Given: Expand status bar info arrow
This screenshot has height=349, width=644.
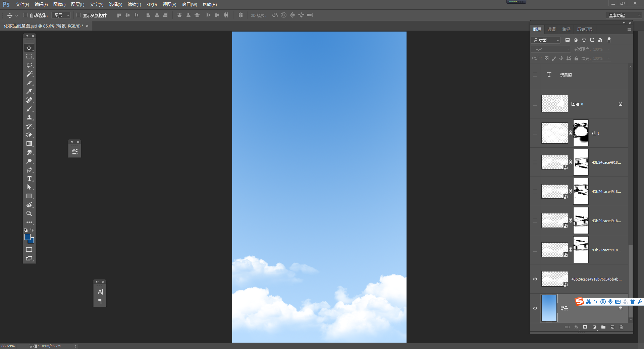Looking at the screenshot, I should click(75, 346).
